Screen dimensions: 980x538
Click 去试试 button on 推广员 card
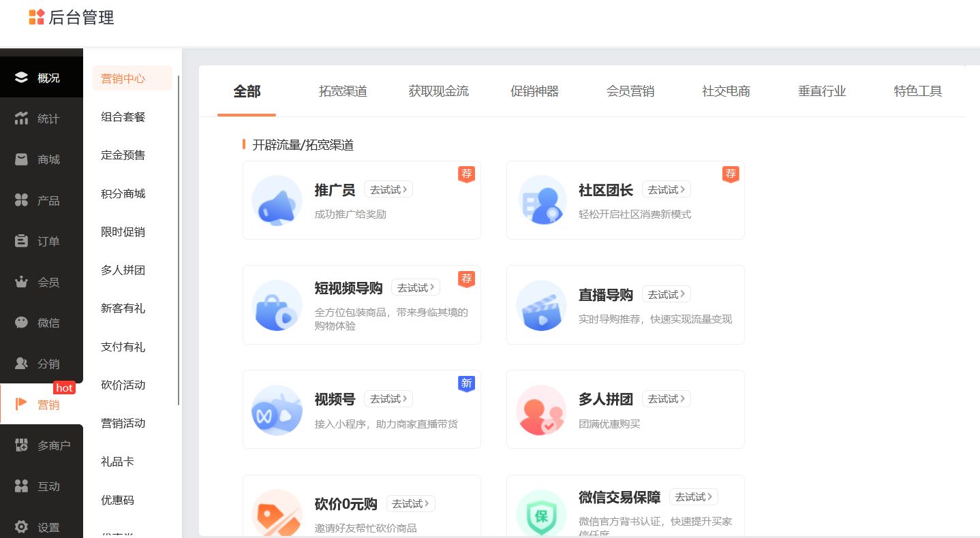coord(388,189)
